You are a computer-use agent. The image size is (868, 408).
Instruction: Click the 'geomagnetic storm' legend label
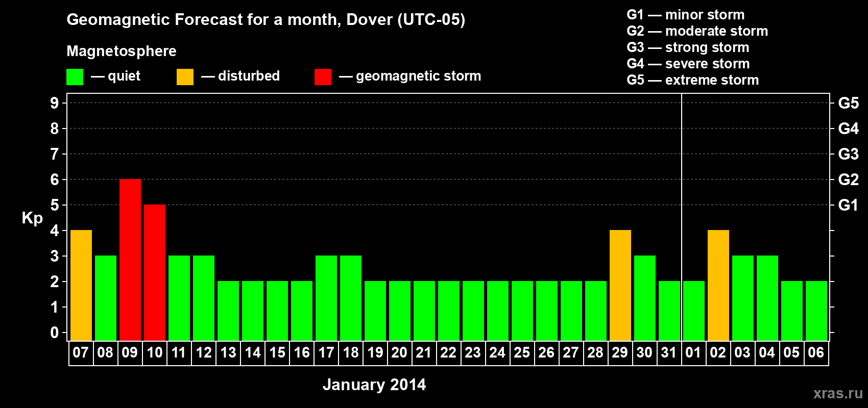[x=419, y=76]
